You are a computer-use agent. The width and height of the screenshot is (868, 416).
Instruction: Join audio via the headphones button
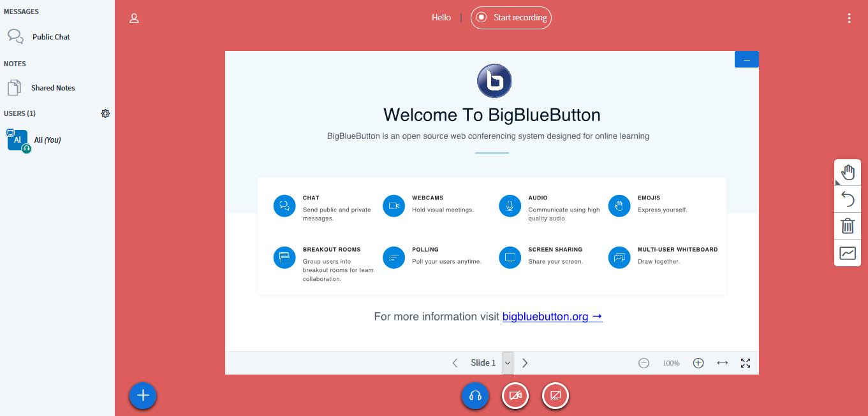tap(474, 395)
